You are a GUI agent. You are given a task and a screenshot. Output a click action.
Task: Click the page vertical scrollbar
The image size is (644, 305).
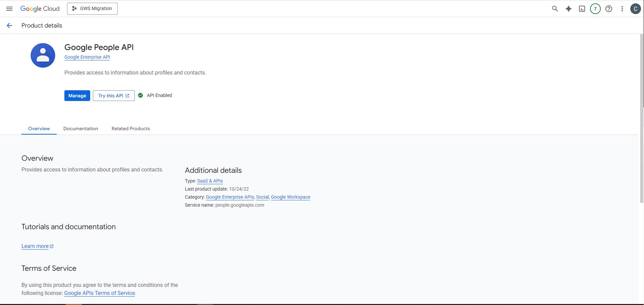[x=642, y=117]
